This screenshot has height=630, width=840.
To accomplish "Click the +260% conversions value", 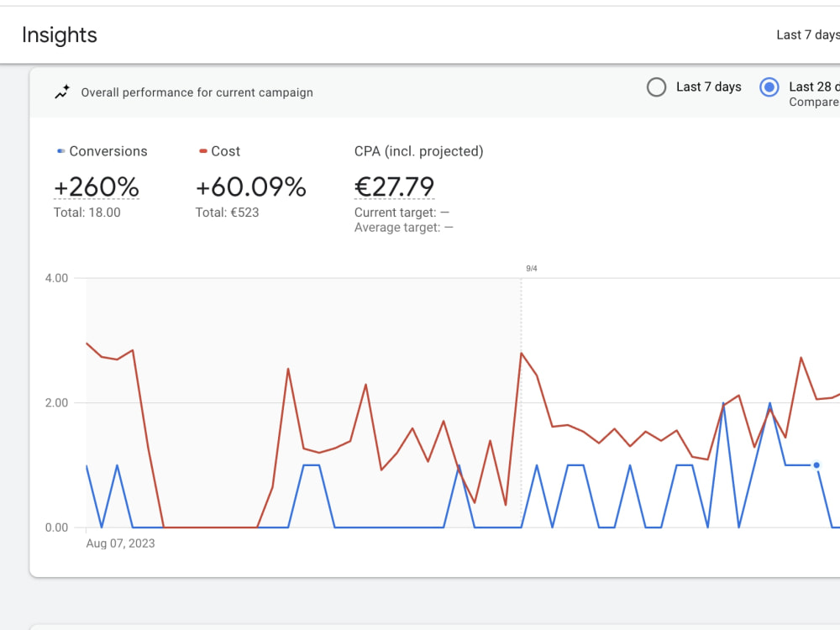I will (97, 187).
